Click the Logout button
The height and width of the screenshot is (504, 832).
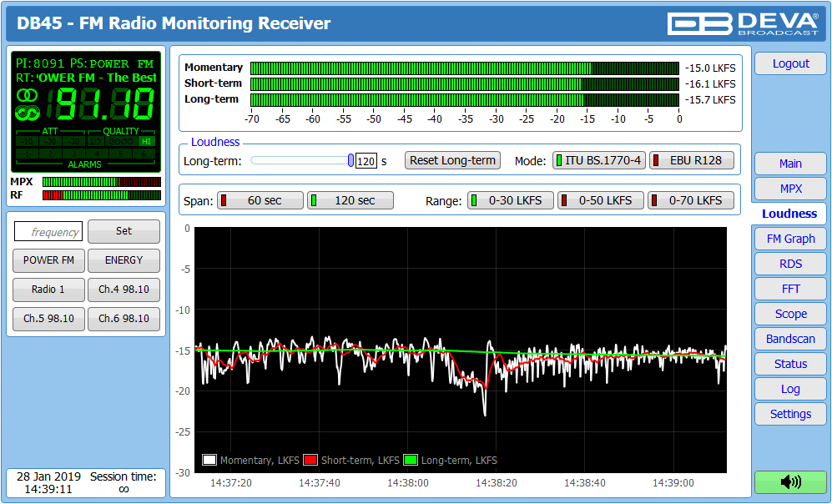point(790,63)
